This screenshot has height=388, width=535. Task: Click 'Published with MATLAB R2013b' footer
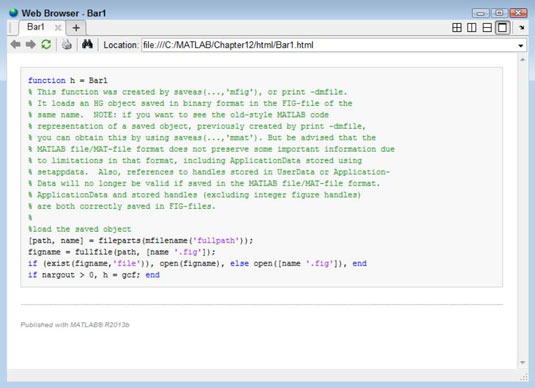[x=75, y=325]
